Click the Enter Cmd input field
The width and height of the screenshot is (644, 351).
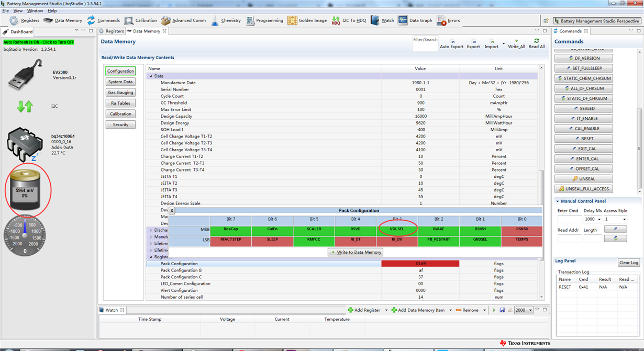coord(570,219)
